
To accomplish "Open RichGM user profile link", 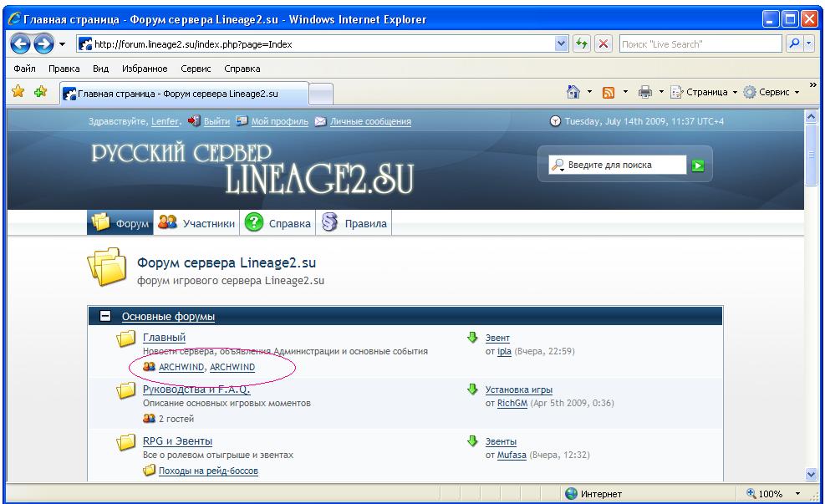I will pos(512,403).
